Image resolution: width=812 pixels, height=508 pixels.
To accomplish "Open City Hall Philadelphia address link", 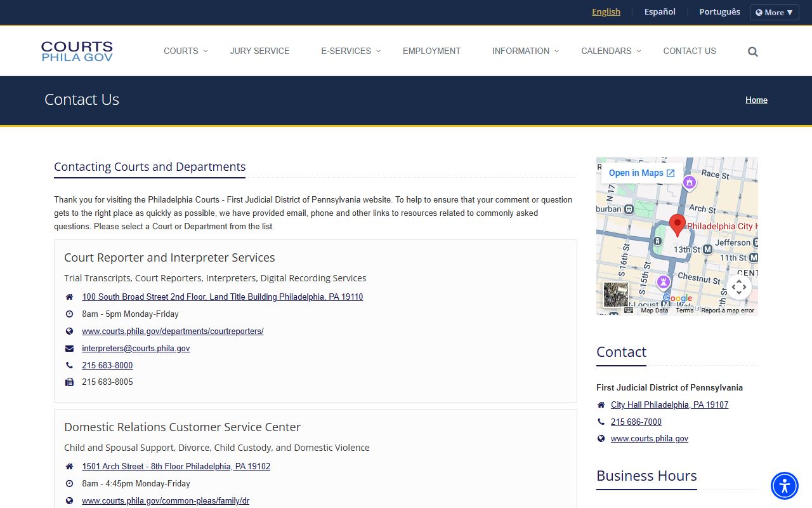I will pos(669,405).
